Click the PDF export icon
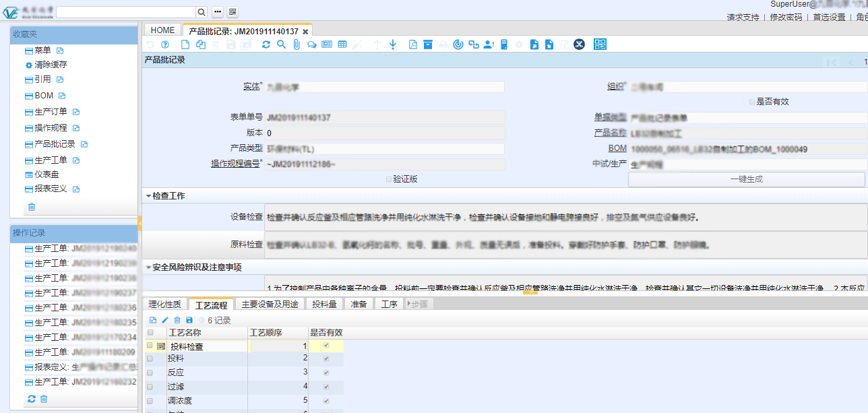This screenshot has height=413, width=868. pyautogui.click(x=413, y=44)
